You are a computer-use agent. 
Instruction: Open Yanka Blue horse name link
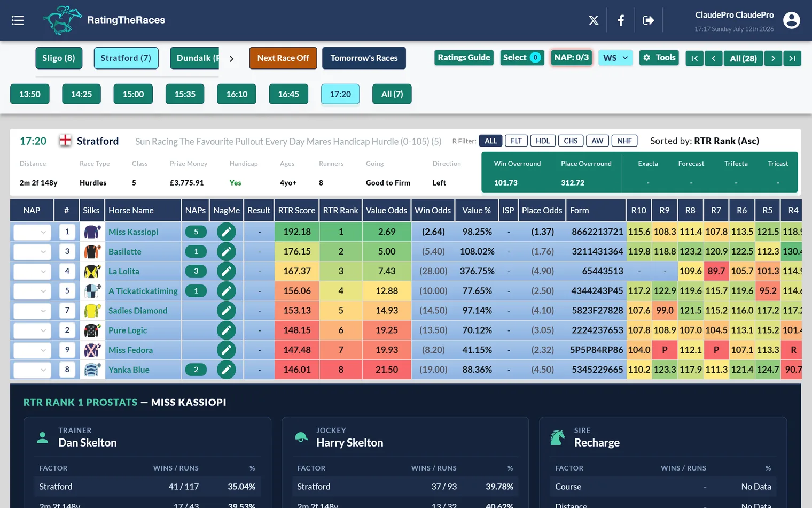[129, 370]
